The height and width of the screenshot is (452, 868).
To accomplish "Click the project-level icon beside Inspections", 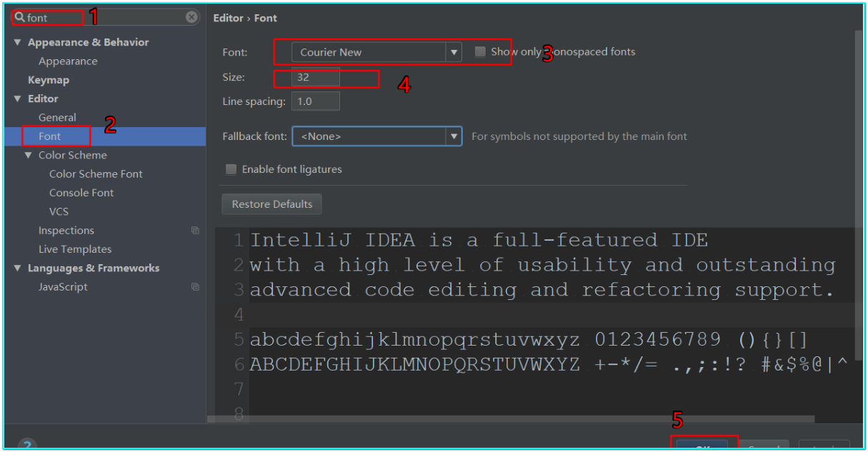I will [195, 231].
